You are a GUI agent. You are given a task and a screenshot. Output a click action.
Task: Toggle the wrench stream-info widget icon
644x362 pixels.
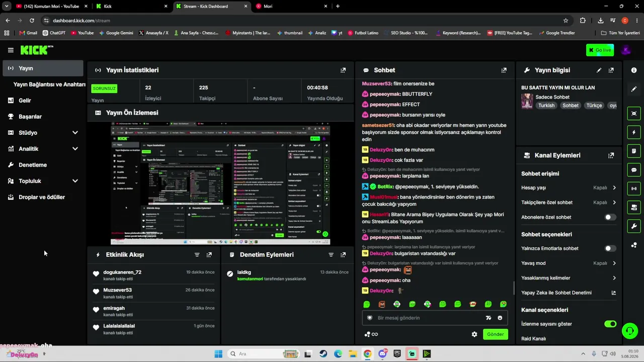coord(634,226)
